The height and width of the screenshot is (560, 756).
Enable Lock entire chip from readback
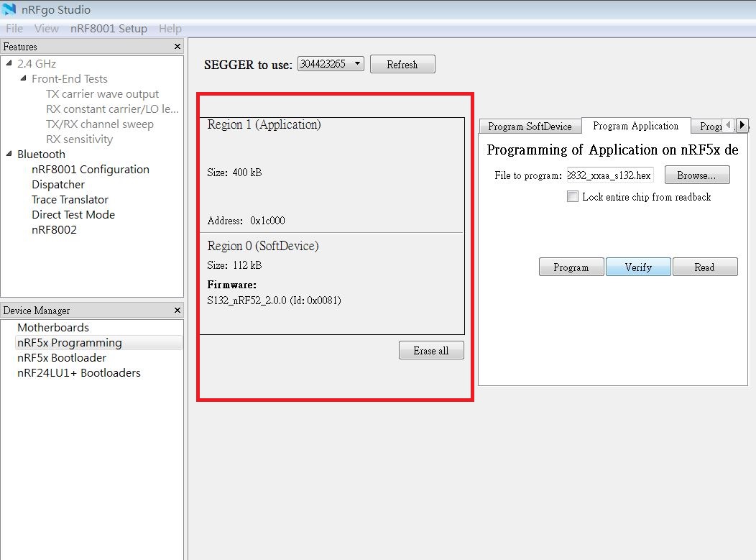tap(572, 196)
